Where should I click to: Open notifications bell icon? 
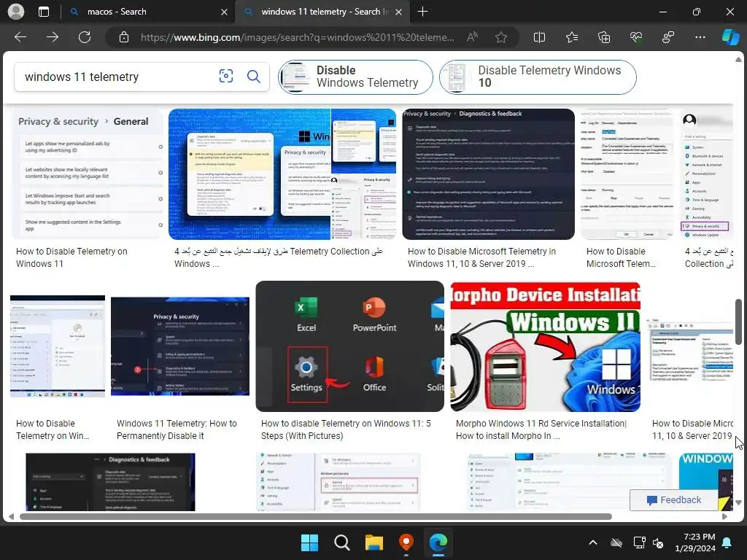727,542
